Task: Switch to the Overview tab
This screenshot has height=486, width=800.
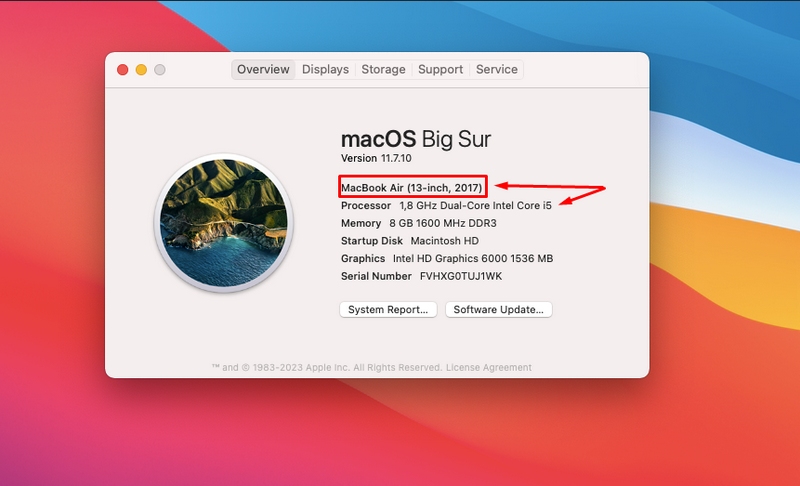Action: (263, 70)
